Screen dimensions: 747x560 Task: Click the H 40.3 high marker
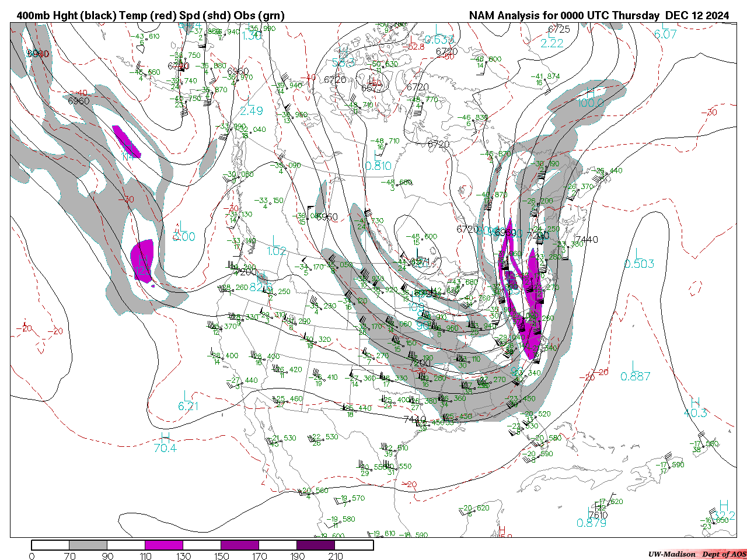click(x=695, y=408)
